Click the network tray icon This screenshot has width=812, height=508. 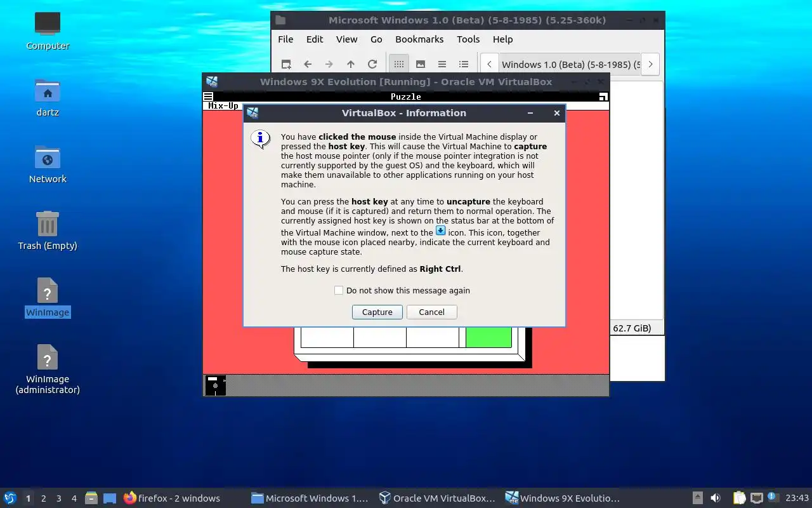tap(756, 498)
